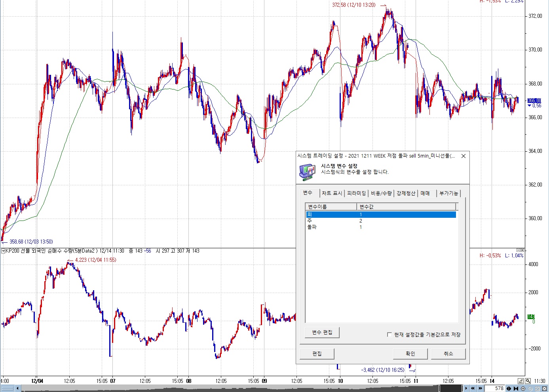Image resolution: width=549 pixels, height=392 pixels.
Task: Open the 강제청산 tab
Action: [406, 193]
